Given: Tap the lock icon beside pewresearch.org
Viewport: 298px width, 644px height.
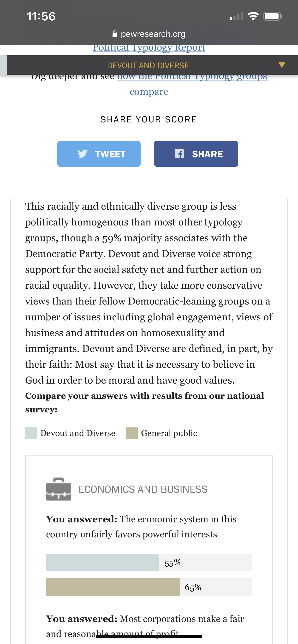Looking at the screenshot, I should tap(115, 34).
